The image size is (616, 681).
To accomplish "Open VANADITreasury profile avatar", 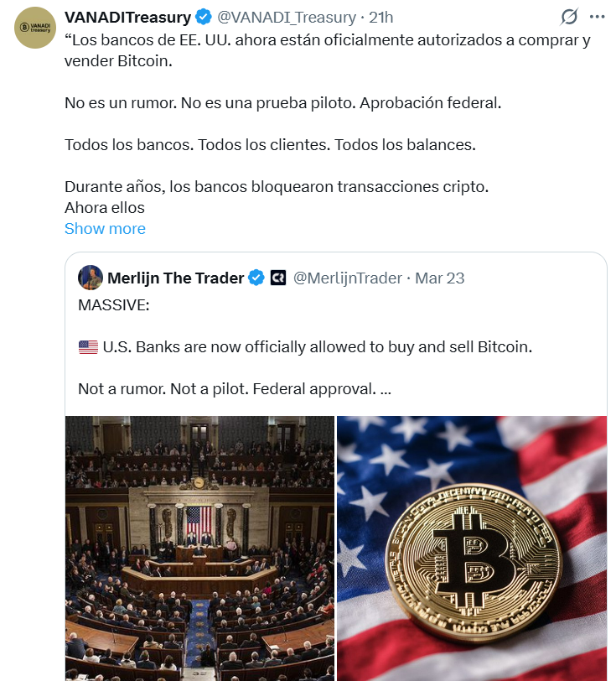I will [35, 28].
